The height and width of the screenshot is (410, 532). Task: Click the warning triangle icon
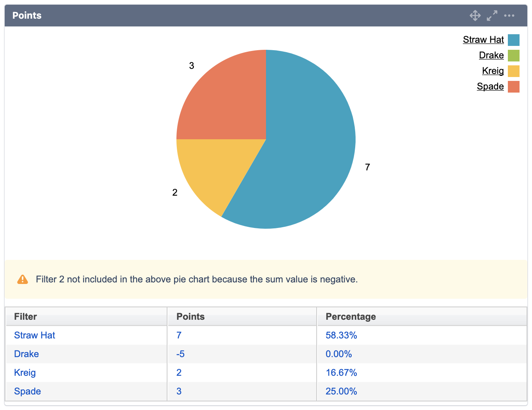[23, 279]
